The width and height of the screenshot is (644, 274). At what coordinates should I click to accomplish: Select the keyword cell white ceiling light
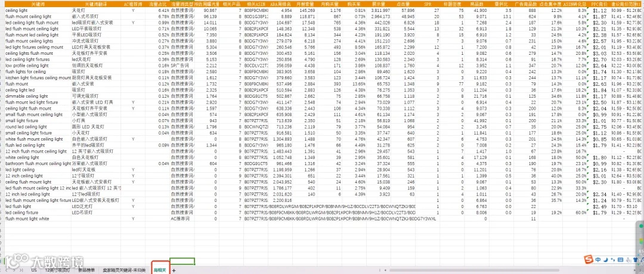38,157
